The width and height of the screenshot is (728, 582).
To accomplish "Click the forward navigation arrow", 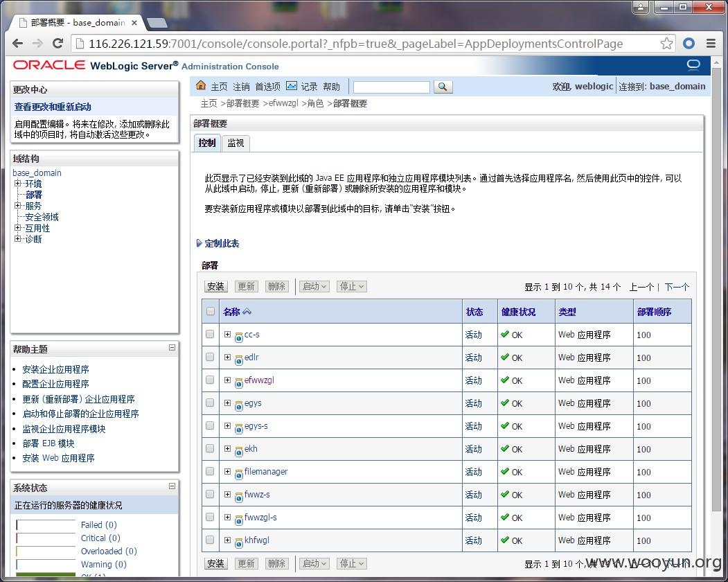I will (37, 44).
